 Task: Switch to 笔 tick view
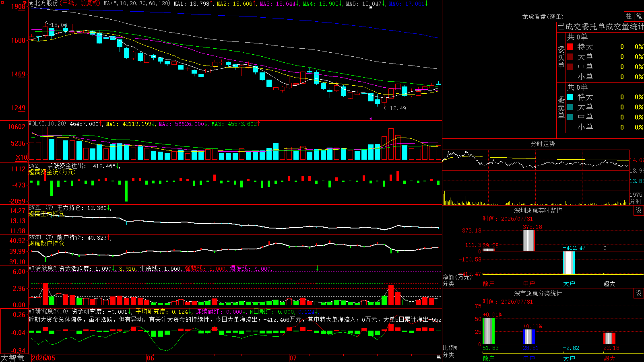tap(639, 16)
